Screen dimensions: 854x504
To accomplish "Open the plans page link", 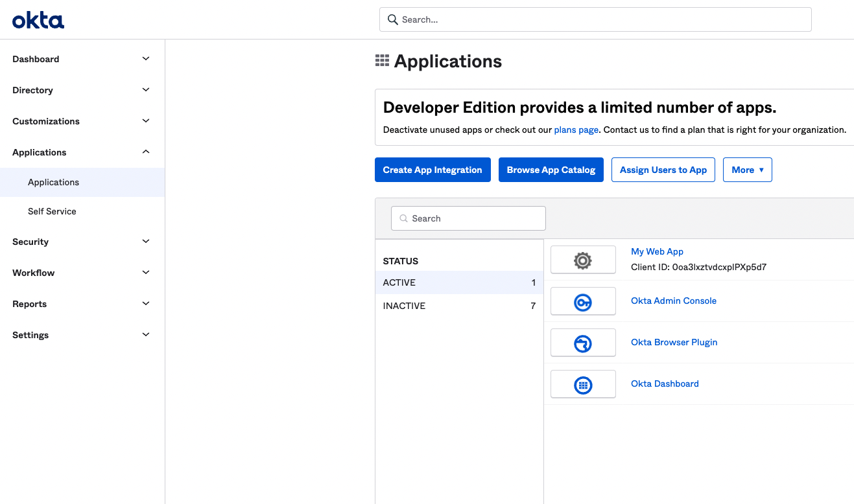I will coord(576,130).
